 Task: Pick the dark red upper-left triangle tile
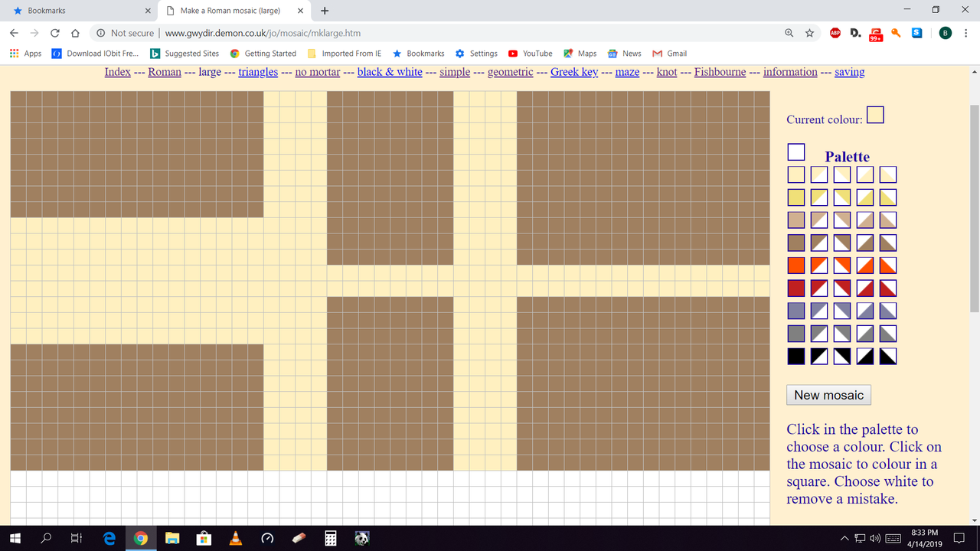coord(819,289)
